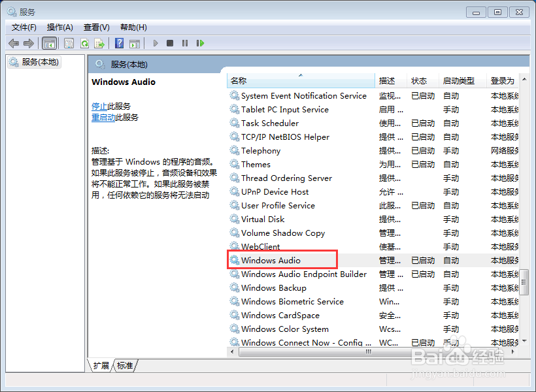This screenshot has width=536, height=392.
Task: Click the Back arrow toolbar icon
Action: pos(13,43)
